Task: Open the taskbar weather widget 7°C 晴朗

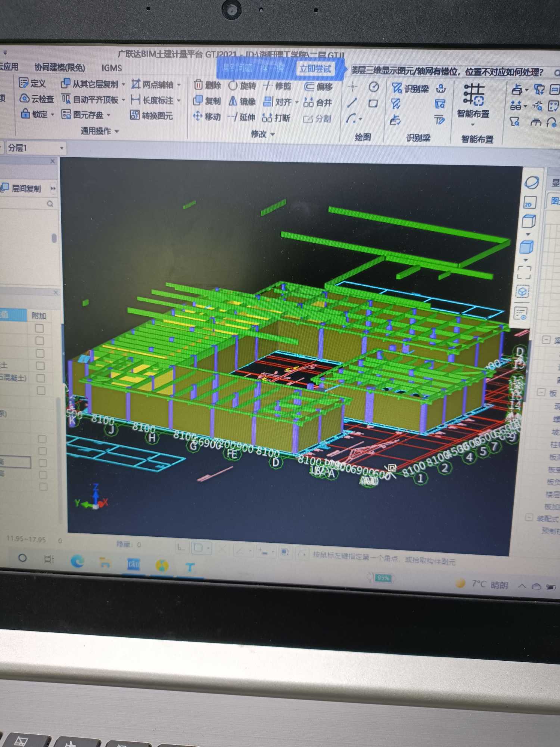Action: (x=482, y=584)
